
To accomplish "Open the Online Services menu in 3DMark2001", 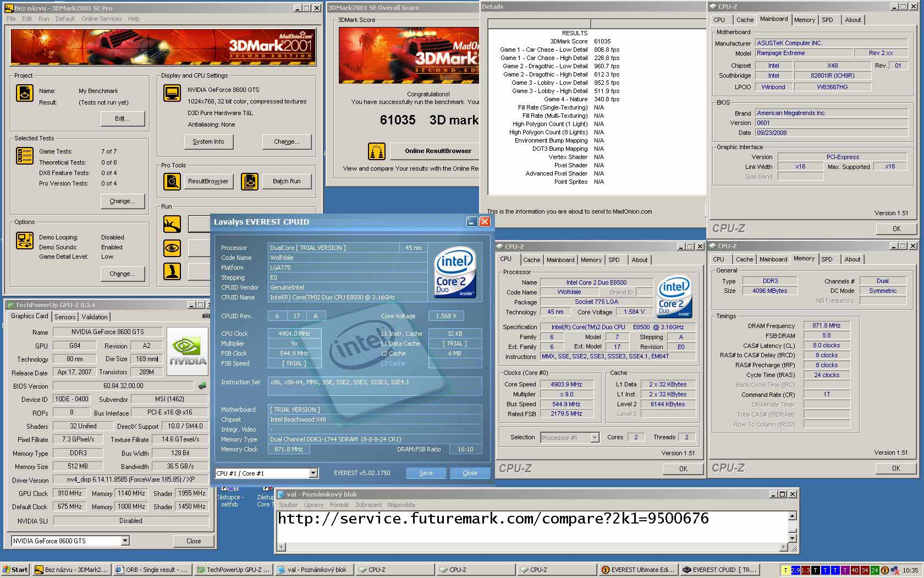I will click(x=102, y=19).
